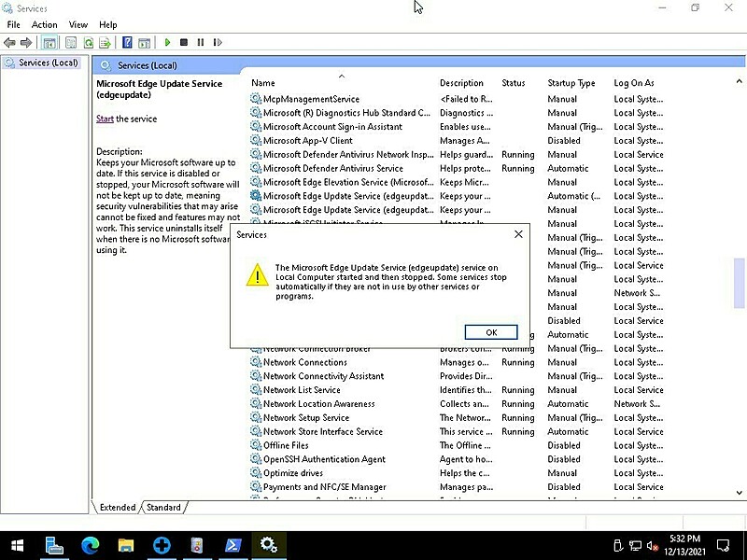Screen dimensions: 747x560
Task: Open the Action menu
Action: [44, 24]
